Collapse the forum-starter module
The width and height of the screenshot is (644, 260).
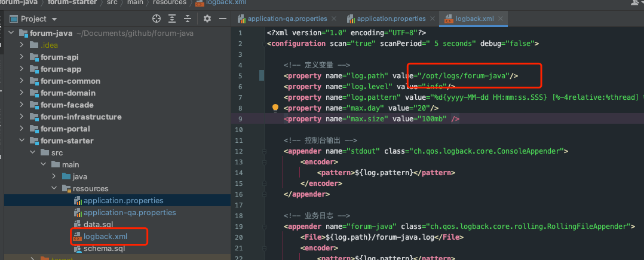22,140
